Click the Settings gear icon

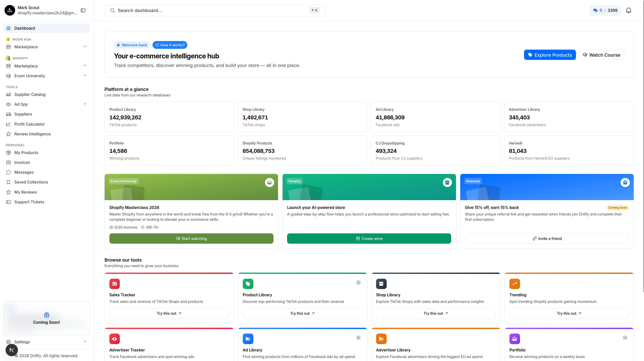pos(9,342)
